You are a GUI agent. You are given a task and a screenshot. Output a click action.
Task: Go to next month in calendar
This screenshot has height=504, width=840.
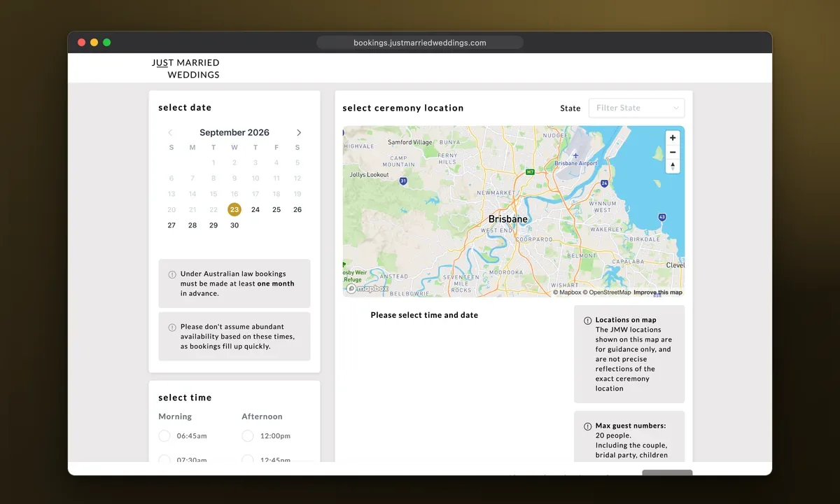click(299, 132)
